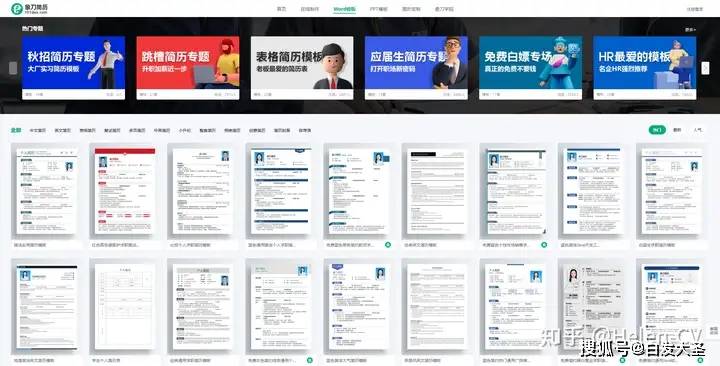Open the 更多 link in hot topics header
The image size is (720, 366).
tap(690, 29)
